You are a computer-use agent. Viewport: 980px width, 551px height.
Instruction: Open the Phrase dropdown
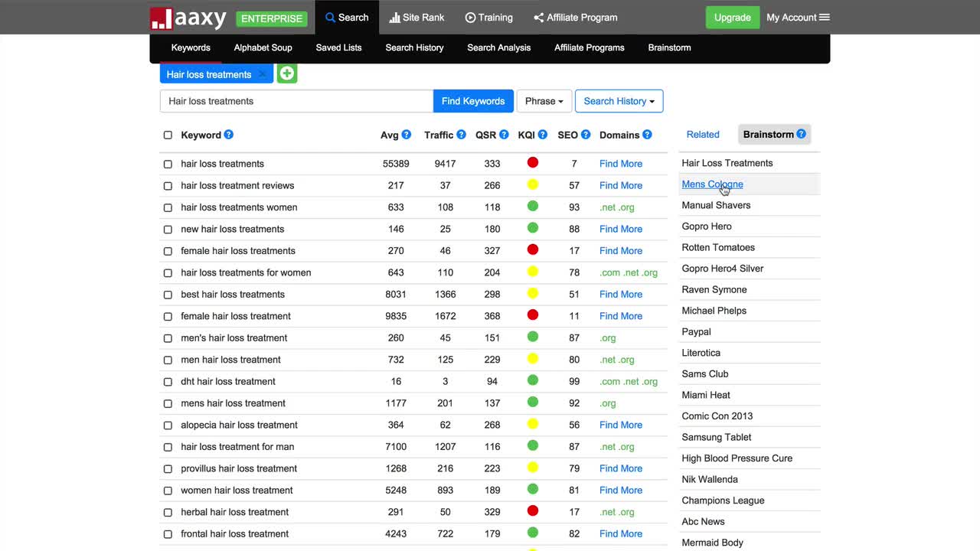tap(544, 101)
